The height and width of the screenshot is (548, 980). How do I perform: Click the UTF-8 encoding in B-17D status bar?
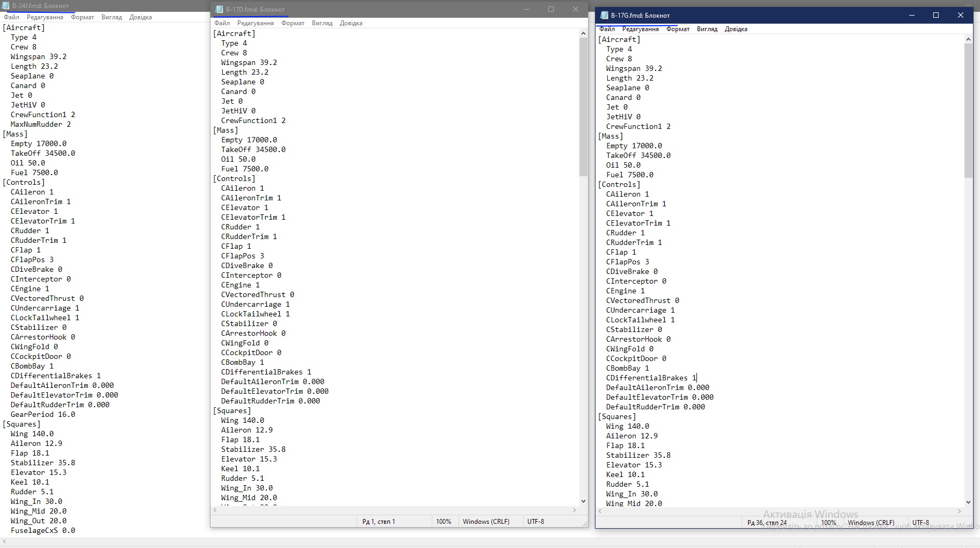point(535,522)
